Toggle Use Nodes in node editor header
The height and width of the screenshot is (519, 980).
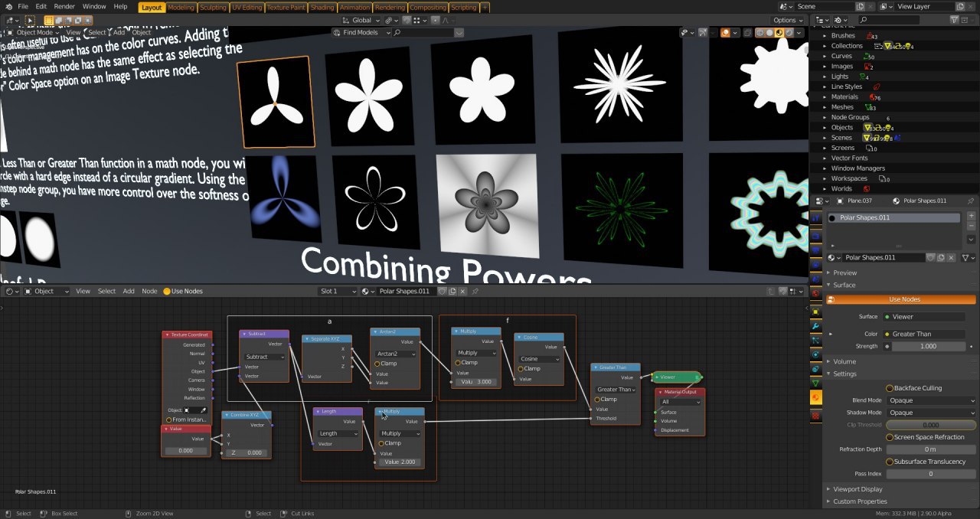coord(167,292)
